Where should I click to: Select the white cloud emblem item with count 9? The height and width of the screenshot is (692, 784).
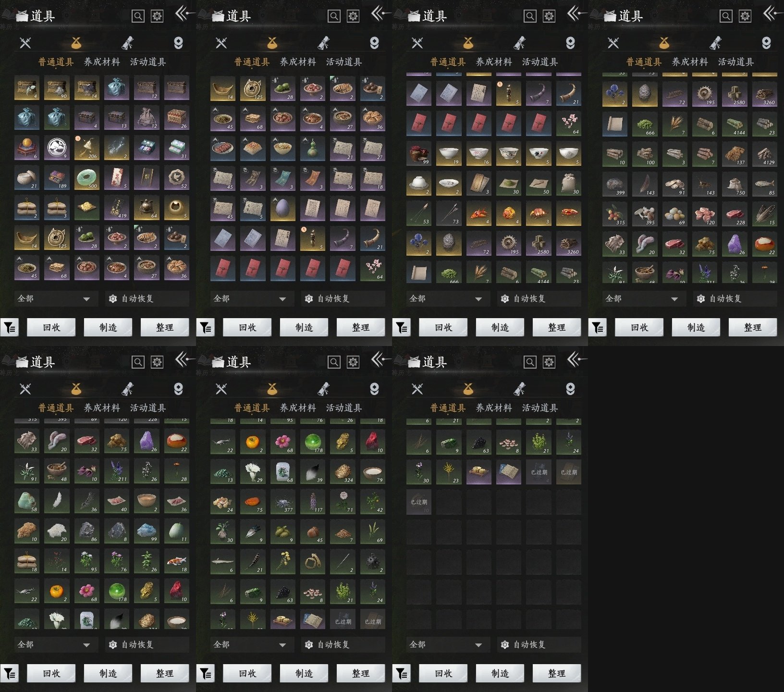pos(57,148)
